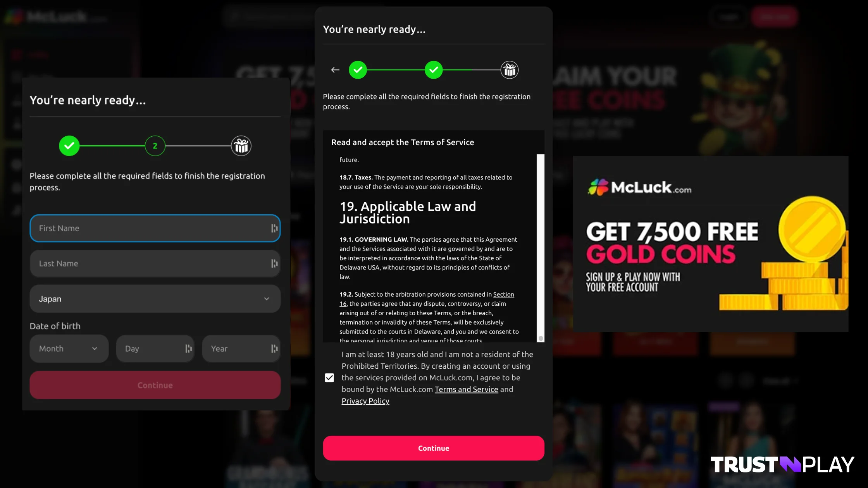Click the back arrow navigation icon

[335, 70]
